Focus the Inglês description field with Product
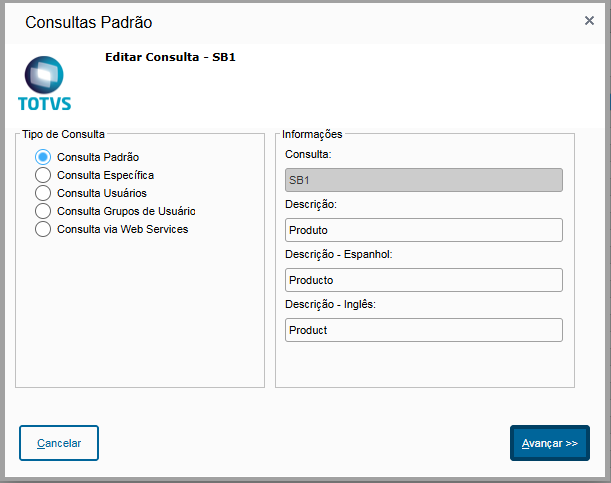This screenshot has height=483, width=611. [x=424, y=330]
